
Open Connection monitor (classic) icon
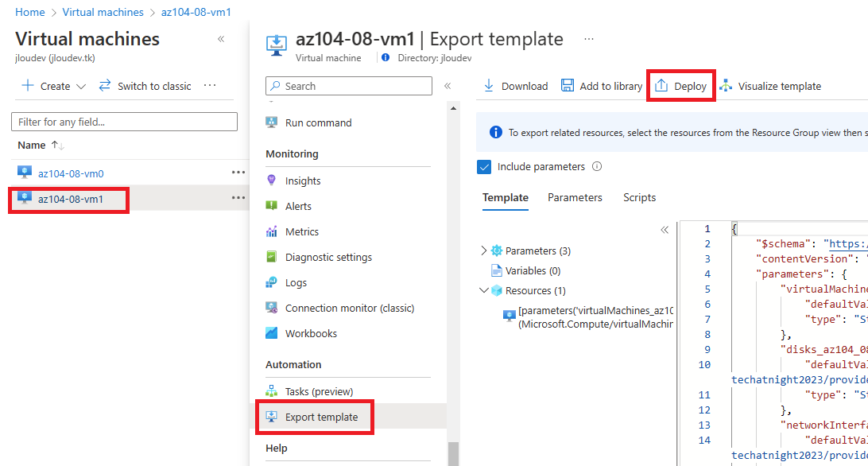click(271, 308)
